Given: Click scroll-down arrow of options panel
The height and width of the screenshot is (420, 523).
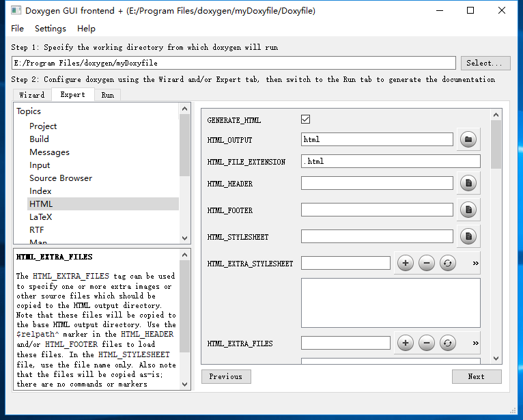Looking at the screenshot, I should coord(496,359).
